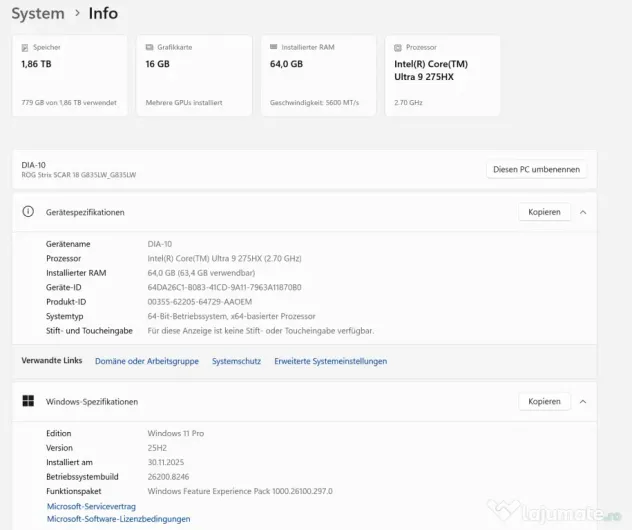The width and height of the screenshot is (632, 530).
Task: Click the Produkt-ID field label
Action: (x=66, y=302)
